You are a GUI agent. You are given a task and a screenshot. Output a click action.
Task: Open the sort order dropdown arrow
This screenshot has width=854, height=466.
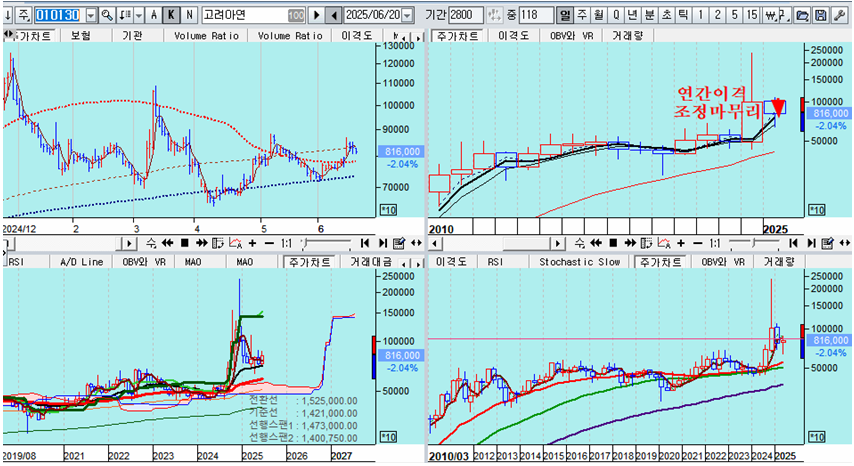pos(138,16)
